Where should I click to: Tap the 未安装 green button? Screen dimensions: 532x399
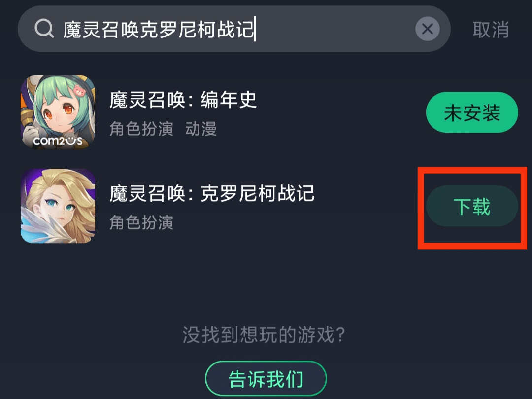coord(472,112)
